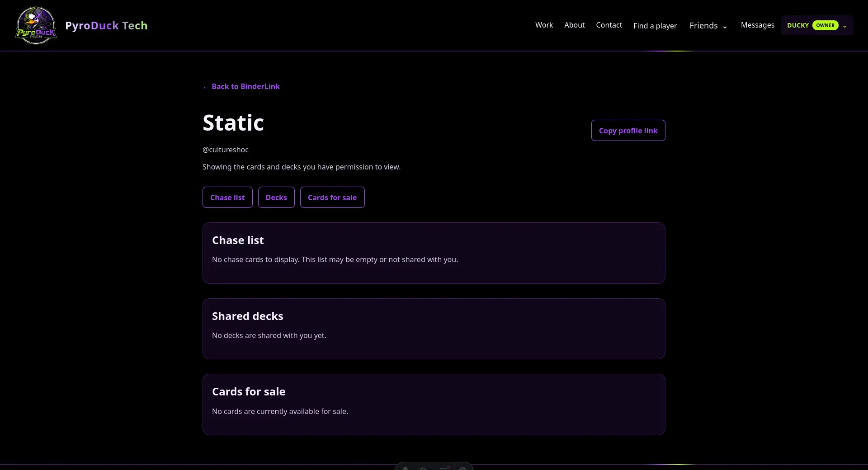Click the Static profile name heading
The image size is (868, 470).
pos(233,122)
